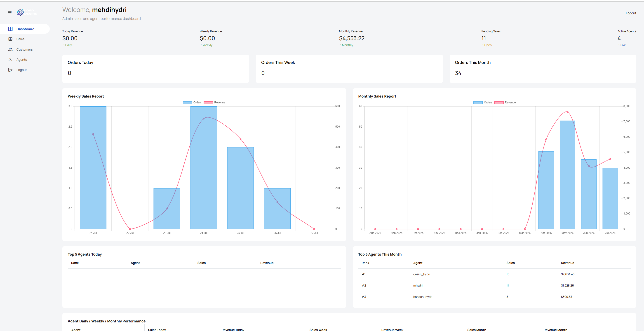Screen dimensions: 644x331
Task: Click the Customers people icon in sidebar
Action: click(x=10, y=49)
